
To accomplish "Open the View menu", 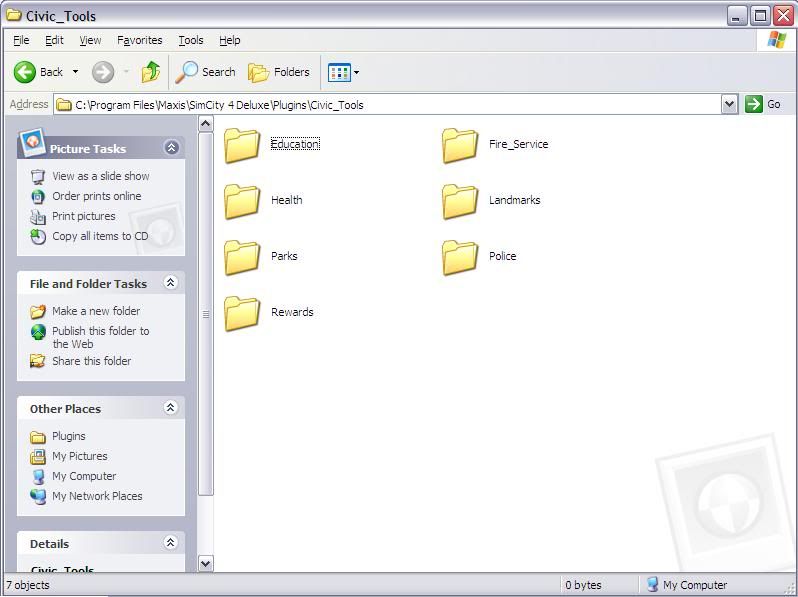I will point(90,40).
